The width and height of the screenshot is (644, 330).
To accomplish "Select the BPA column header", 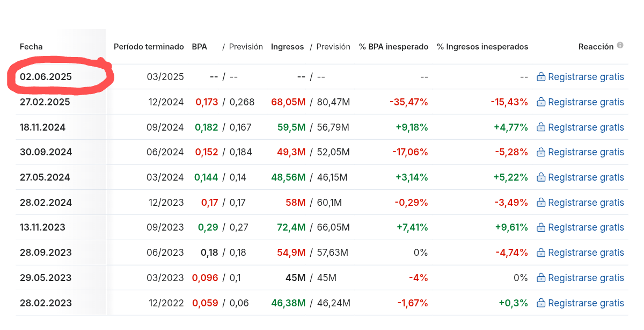I will (200, 47).
